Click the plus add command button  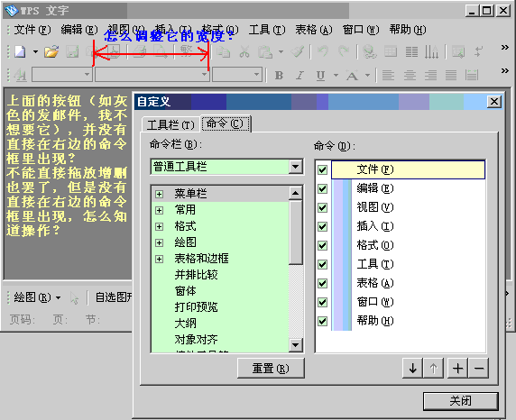[x=457, y=369]
